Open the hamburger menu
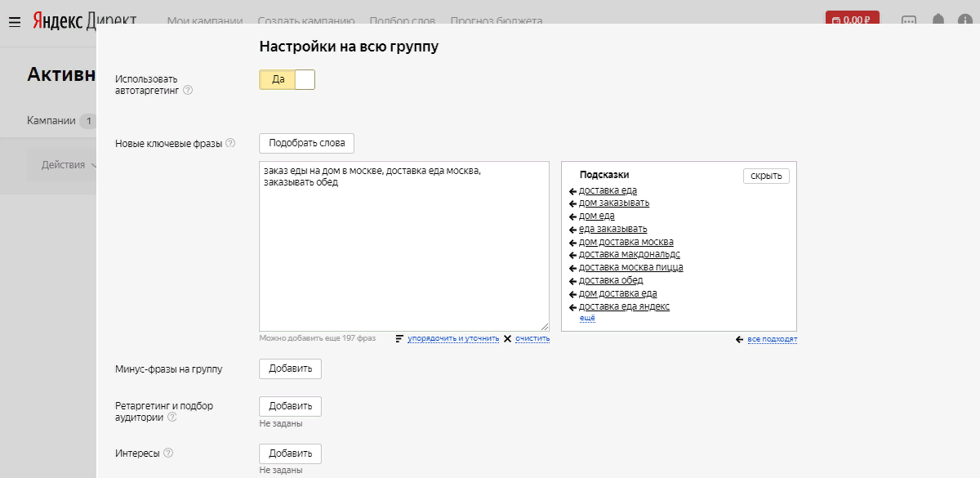 point(14,22)
